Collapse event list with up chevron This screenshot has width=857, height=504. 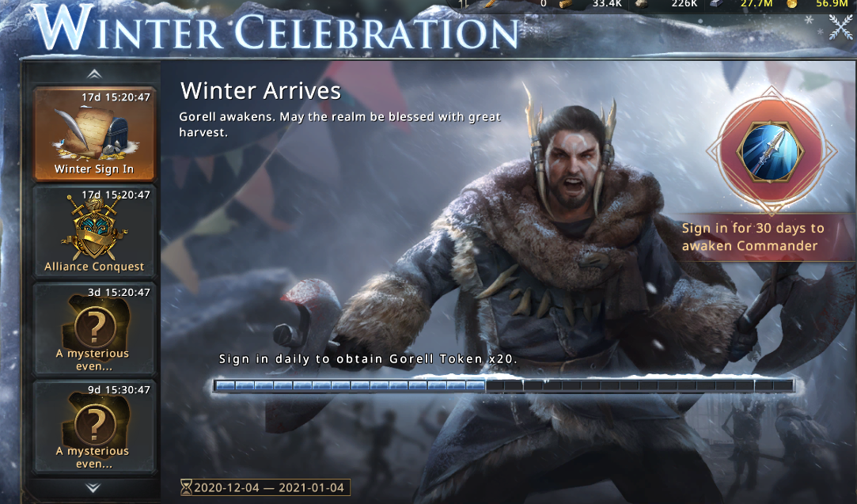(94, 74)
